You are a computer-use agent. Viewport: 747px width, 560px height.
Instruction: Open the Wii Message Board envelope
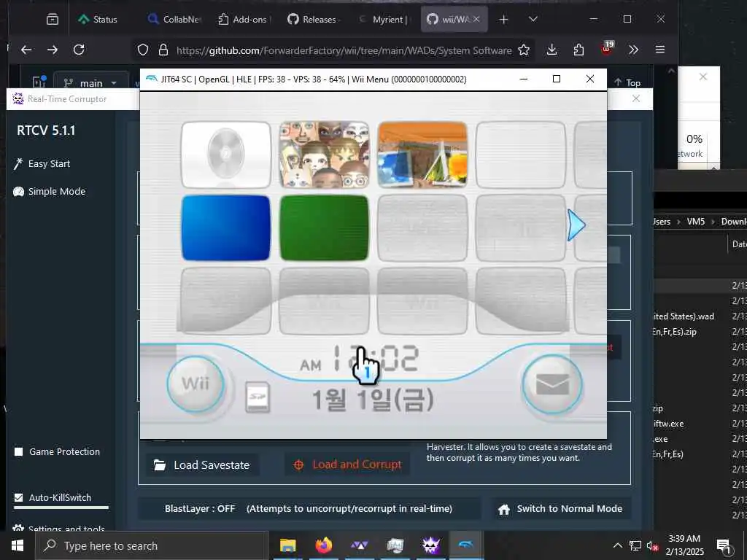552,384
